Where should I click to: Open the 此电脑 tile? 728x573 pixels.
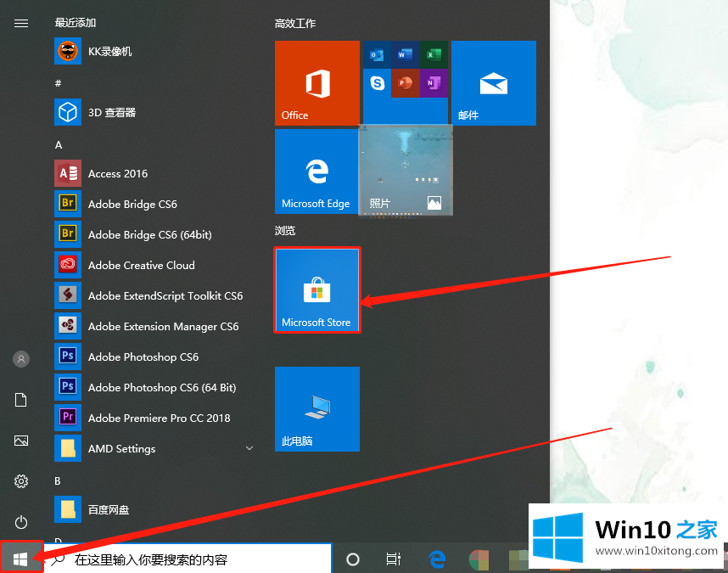pyautogui.click(x=317, y=409)
